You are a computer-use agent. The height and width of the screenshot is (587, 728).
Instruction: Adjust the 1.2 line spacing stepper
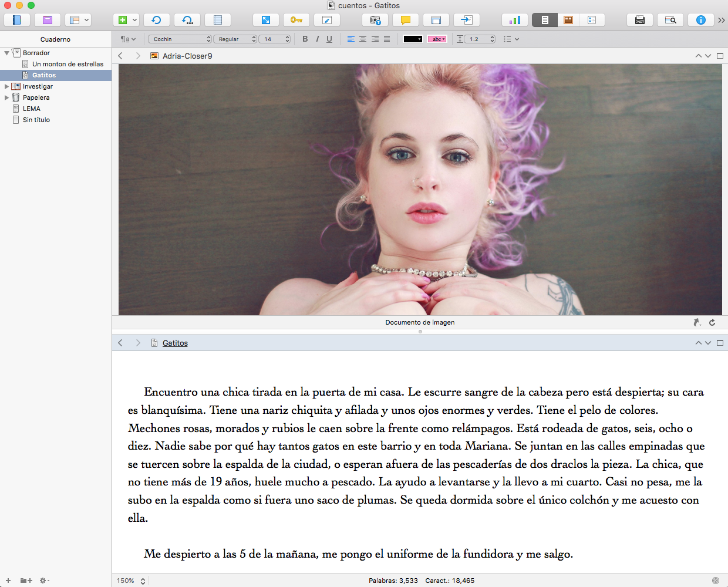(492, 39)
